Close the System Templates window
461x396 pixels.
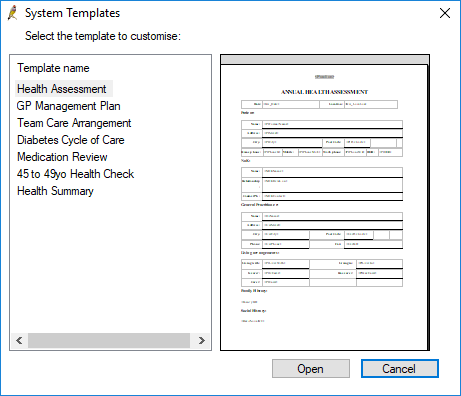point(445,13)
